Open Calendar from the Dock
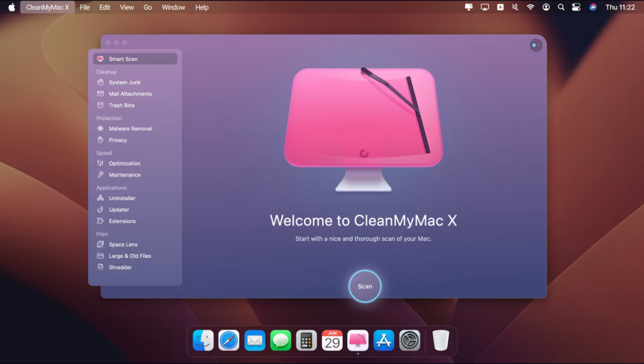644x364 pixels. tap(332, 340)
